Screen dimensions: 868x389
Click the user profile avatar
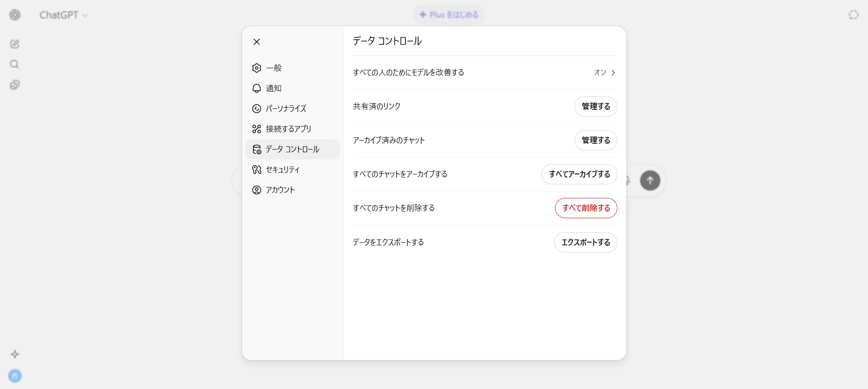[x=15, y=376]
